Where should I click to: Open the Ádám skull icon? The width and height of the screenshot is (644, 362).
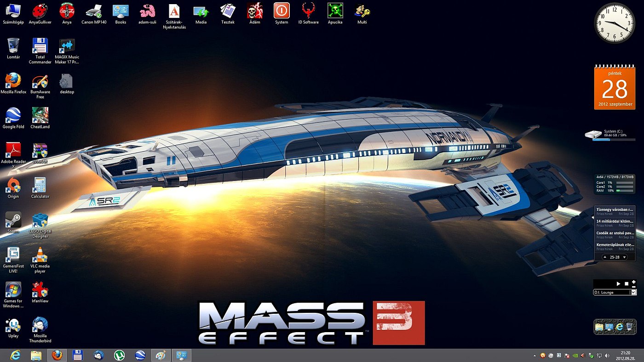(255, 14)
